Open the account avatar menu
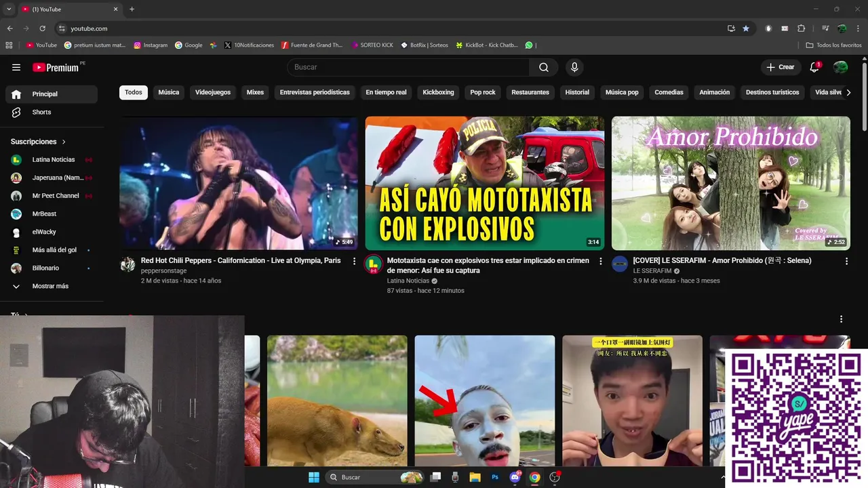 [x=840, y=67]
